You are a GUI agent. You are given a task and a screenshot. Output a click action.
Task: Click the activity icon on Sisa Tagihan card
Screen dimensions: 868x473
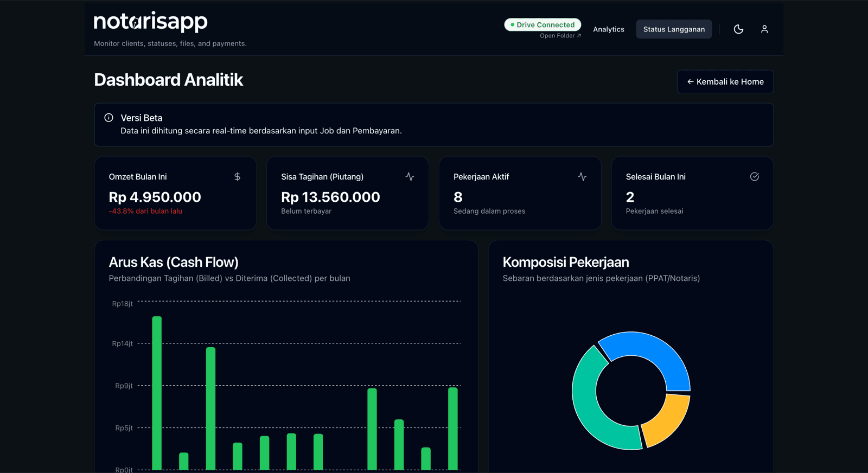(x=410, y=177)
